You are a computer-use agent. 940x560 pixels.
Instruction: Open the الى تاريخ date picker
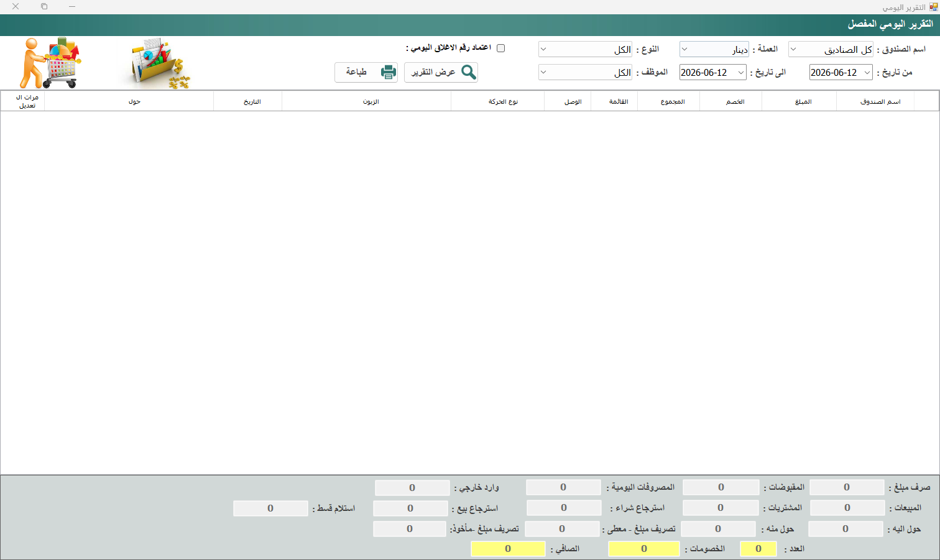[713, 72]
